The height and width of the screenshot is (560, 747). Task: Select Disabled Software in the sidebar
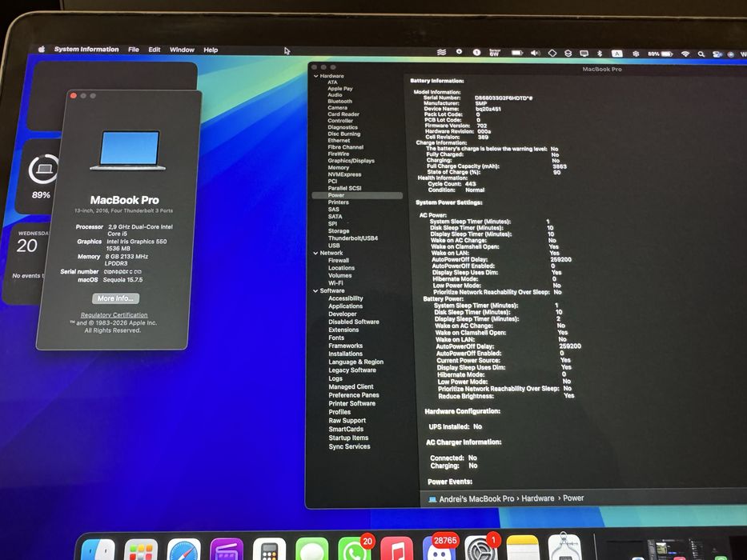[x=354, y=322]
